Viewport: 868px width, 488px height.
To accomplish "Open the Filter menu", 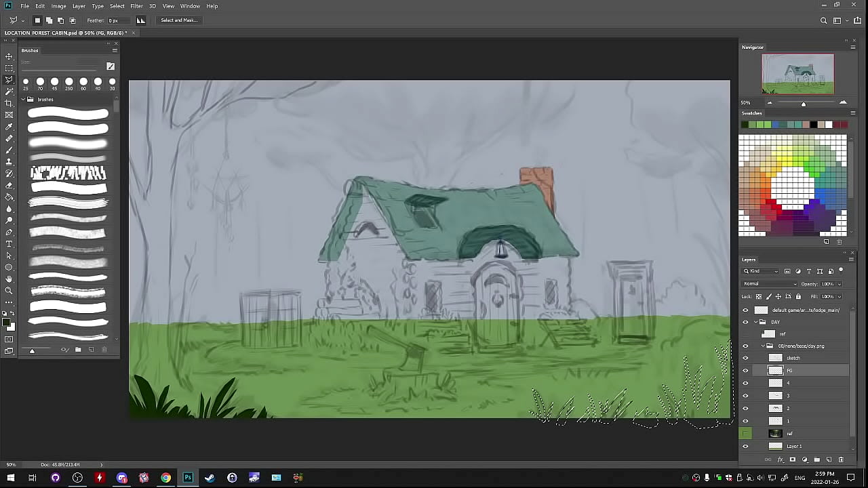I will 136,6.
